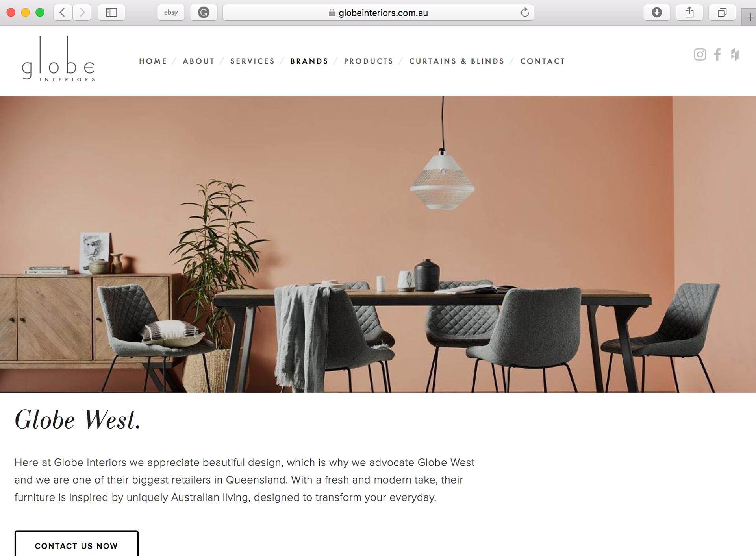This screenshot has width=756, height=556.
Task: Show downloads with the download arrow icon
Action: pyautogui.click(x=657, y=13)
